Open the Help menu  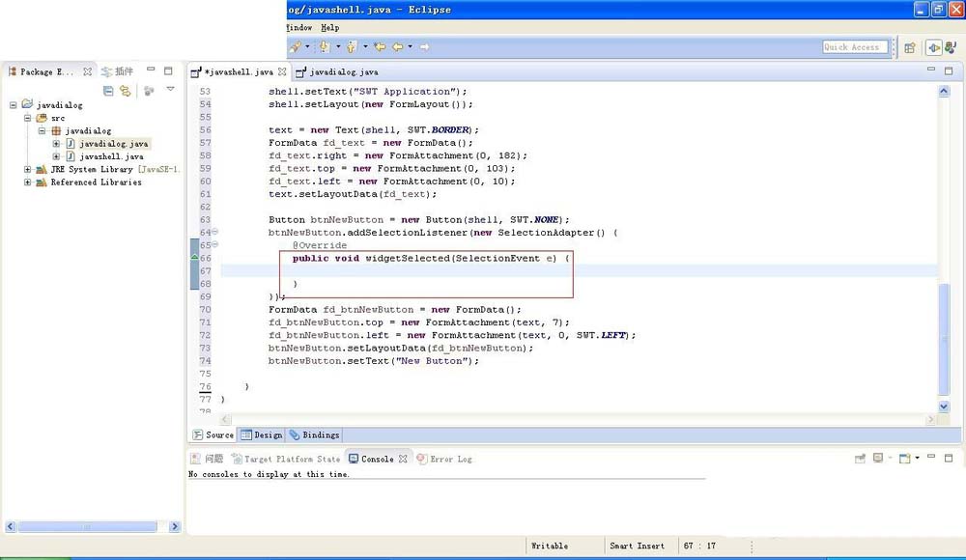tap(329, 28)
